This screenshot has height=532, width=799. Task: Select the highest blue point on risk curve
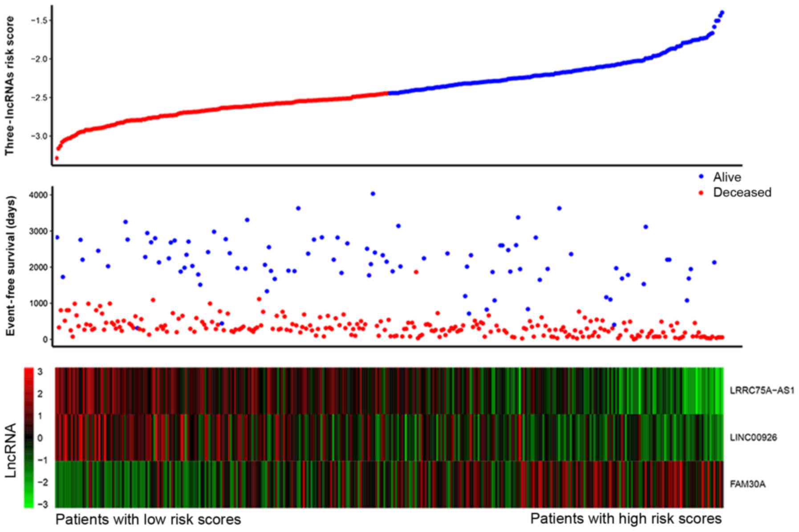point(722,12)
